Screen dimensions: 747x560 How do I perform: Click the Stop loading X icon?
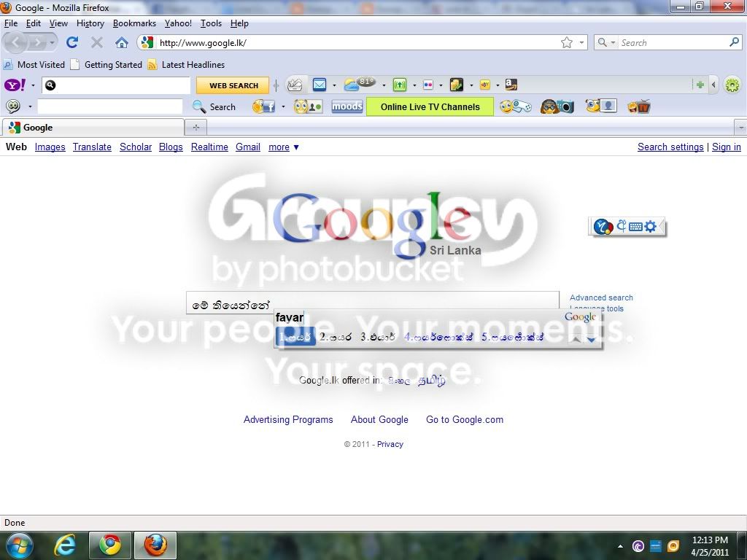coord(97,42)
